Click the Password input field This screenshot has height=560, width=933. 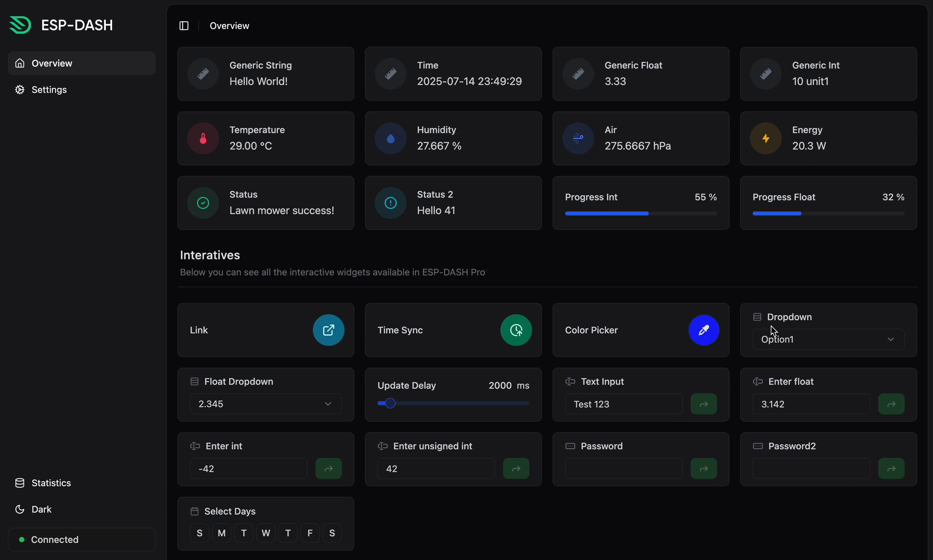pyautogui.click(x=623, y=468)
